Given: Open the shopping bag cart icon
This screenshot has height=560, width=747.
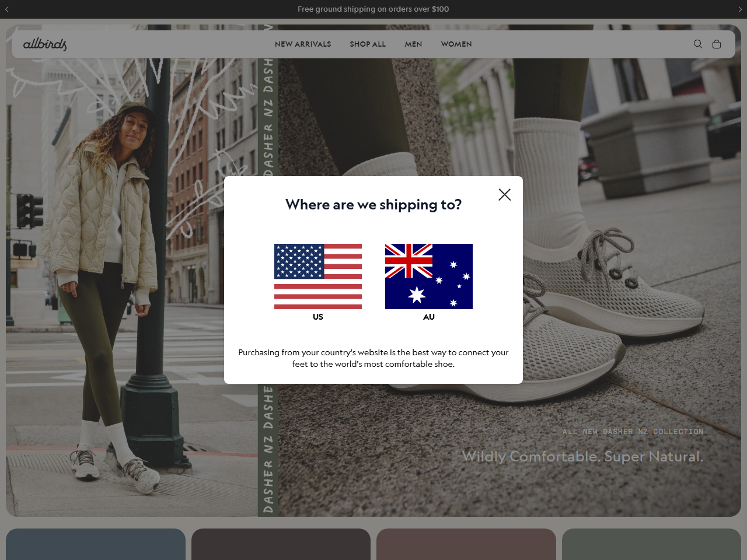Looking at the screenshot, I should [717, 44].
